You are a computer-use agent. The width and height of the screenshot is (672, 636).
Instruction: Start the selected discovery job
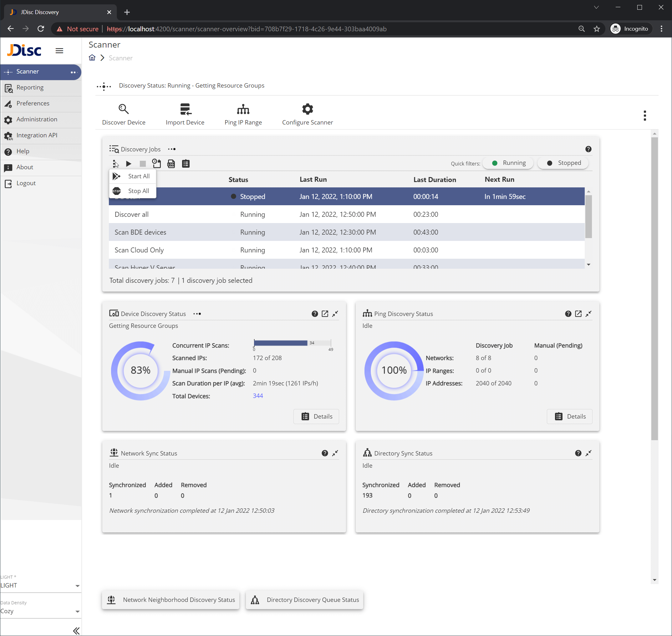(x=128, y=164)
